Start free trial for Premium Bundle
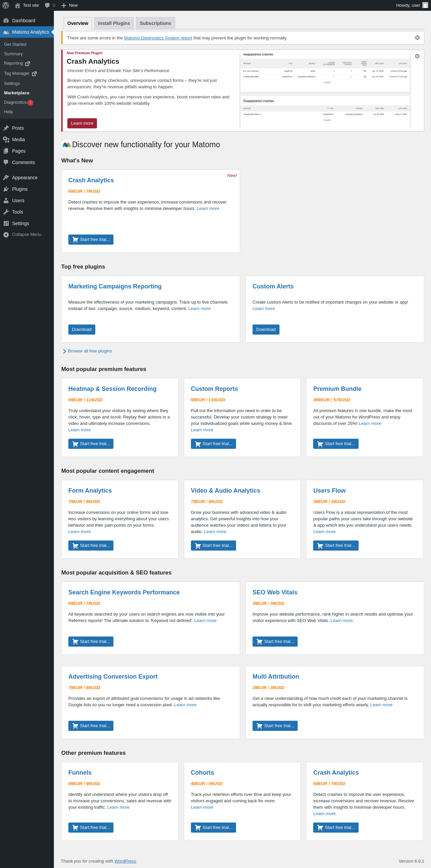The height and width of the screenshot is (868, 431). click(336, 444)
